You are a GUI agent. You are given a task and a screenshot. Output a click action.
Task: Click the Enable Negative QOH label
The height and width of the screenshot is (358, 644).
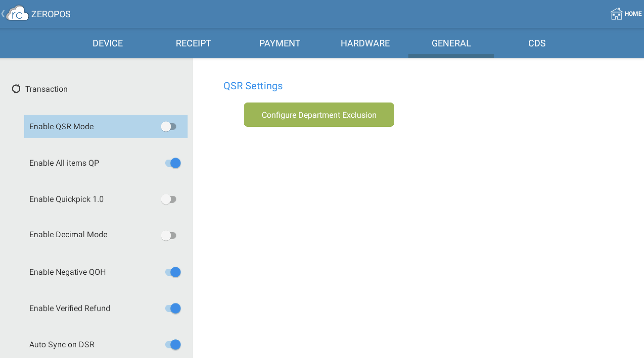pyautogui.click(x=67, y=272)
